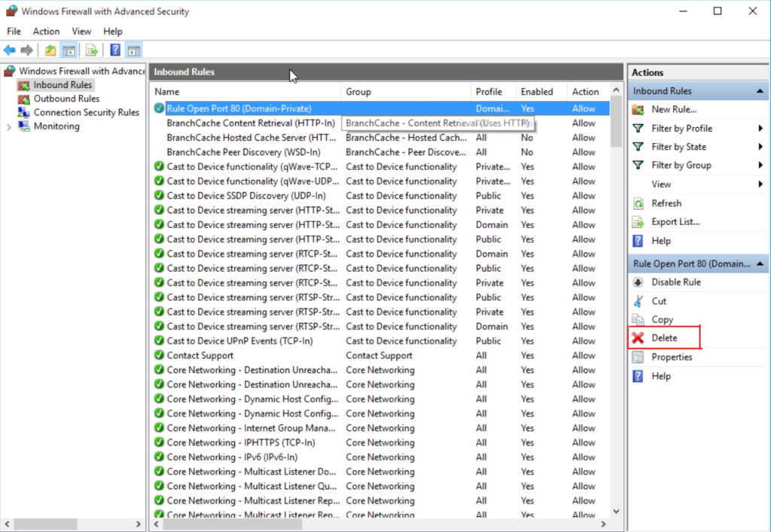771x532 pixels.
Task: Open the Filter by Profile submenu arrow
Action: 760,128
